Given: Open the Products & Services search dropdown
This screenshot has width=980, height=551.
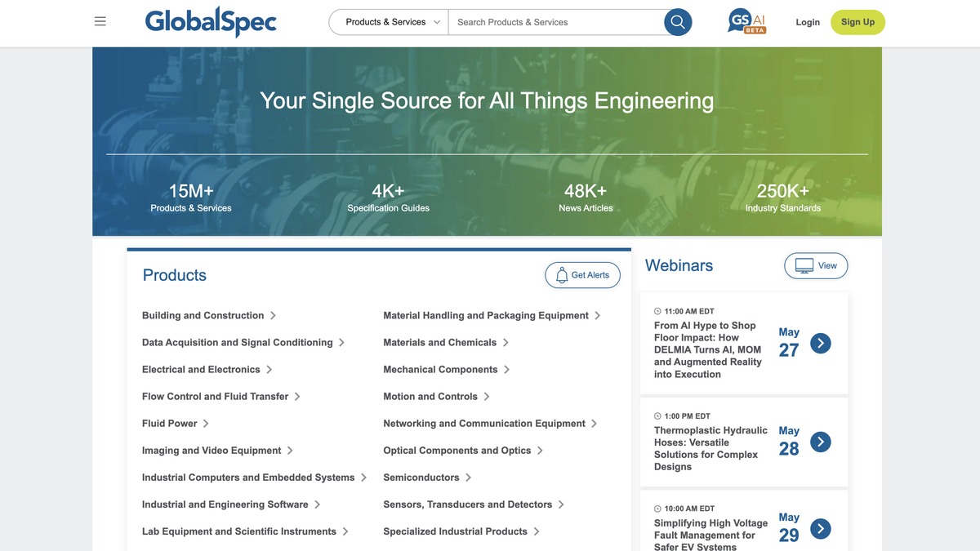Looking at the screenshot, I should (x=389, y=22).
